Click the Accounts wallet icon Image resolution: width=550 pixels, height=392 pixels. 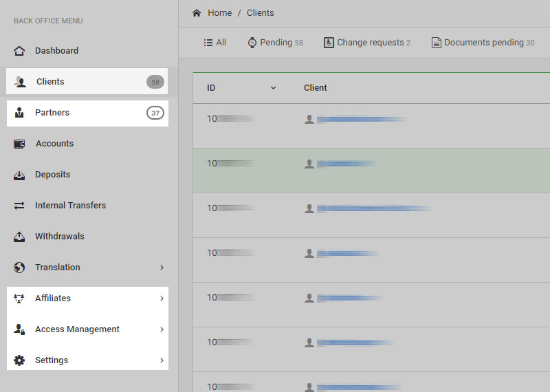tap(19, 144)
